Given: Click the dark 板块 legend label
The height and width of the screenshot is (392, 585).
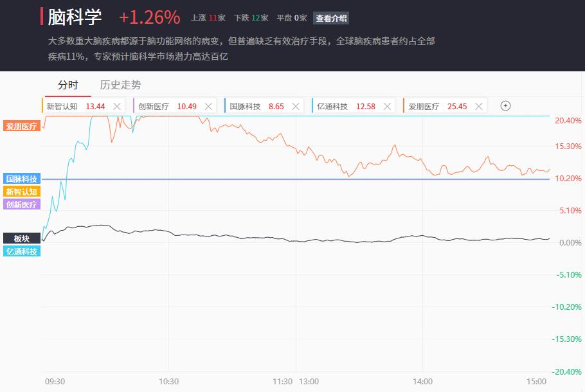Looking at the screenshot, I should click(x=22, y=238).
